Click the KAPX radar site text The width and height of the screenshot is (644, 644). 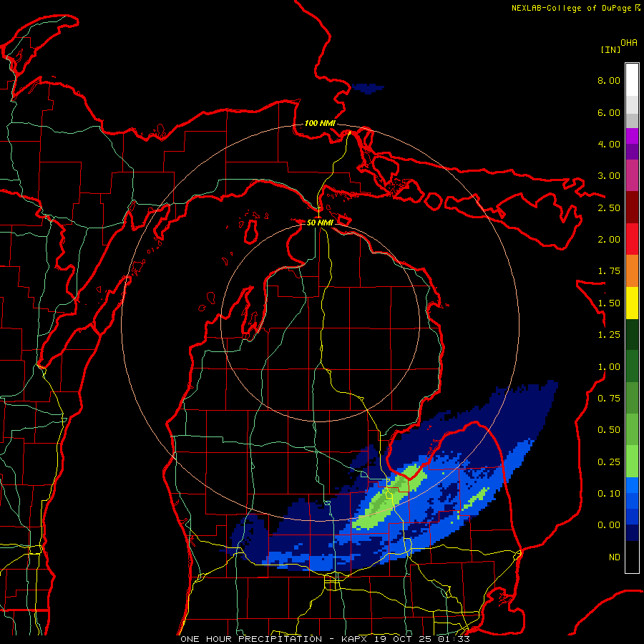point(356,639)
